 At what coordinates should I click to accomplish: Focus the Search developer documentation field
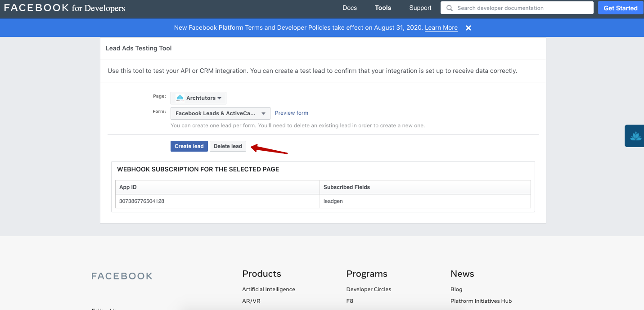tap(517, 8)
